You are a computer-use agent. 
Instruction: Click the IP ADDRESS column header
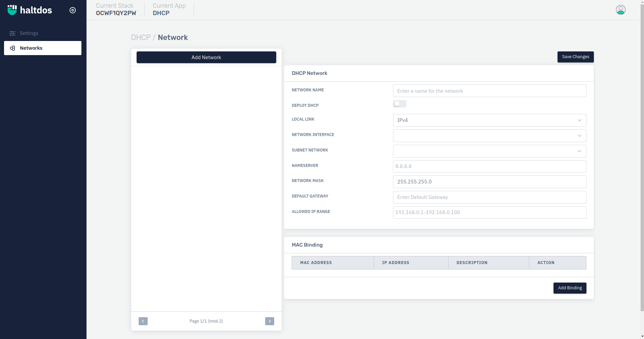coord(411,263)
